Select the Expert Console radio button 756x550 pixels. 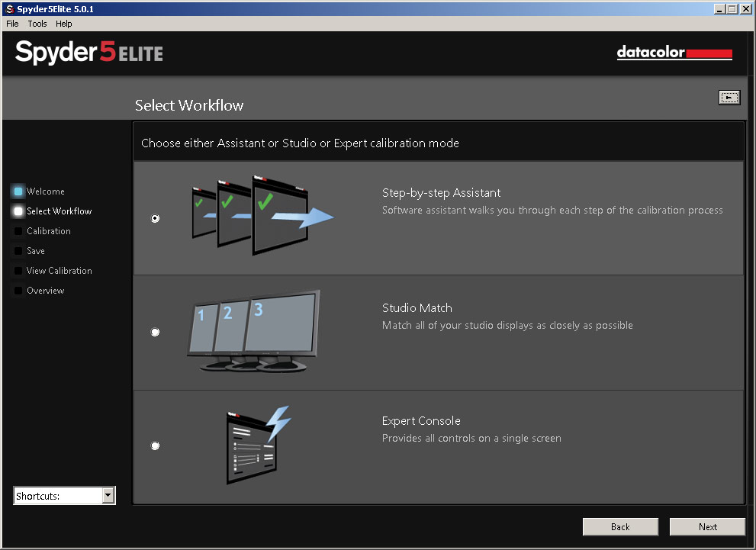[156, 446]
